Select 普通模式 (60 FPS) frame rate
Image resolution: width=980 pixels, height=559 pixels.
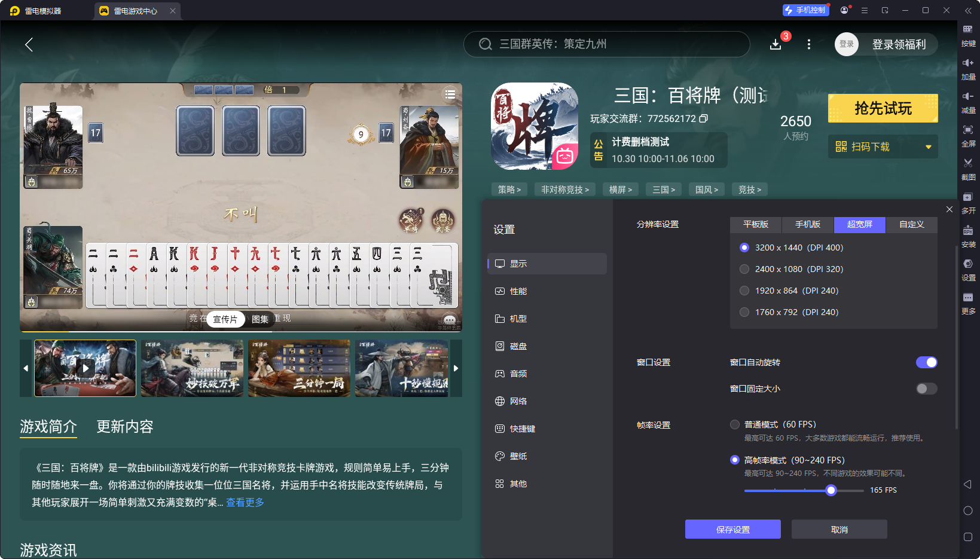[x=735, y=424]
